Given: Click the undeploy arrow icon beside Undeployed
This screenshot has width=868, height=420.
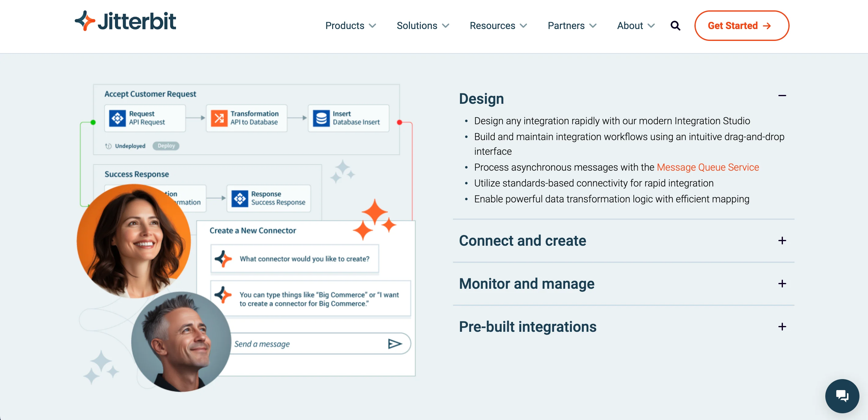Looking at the screenshot, I should [108, 146].
